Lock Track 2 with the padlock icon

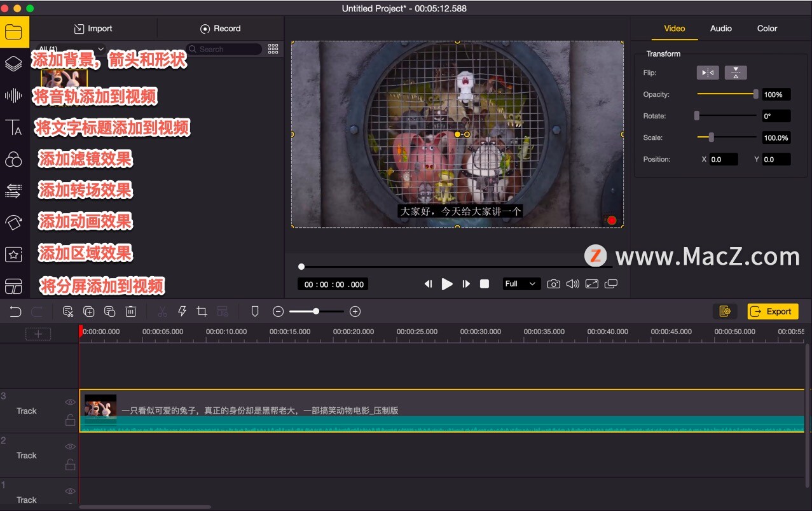pos(70,465)
